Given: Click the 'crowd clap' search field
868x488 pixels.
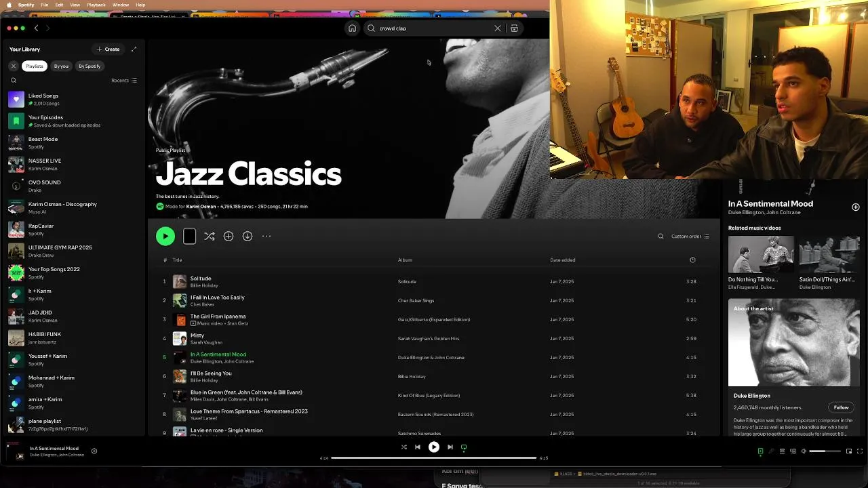Looking at the screenshot, I should [434, 28].
